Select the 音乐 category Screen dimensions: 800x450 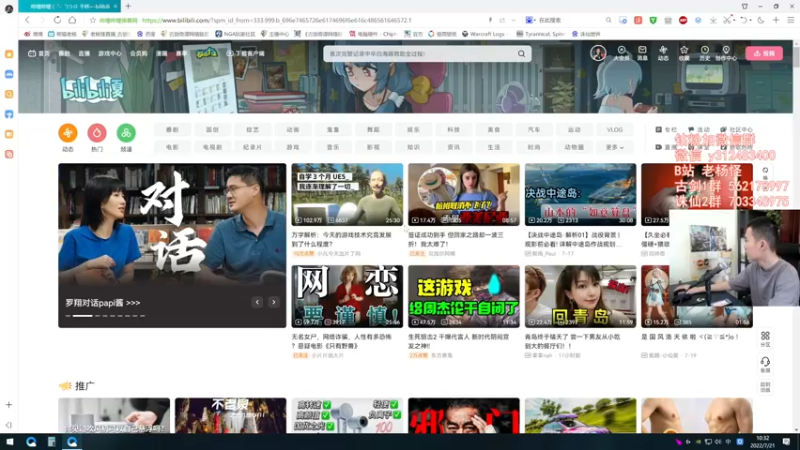[333, 147]
